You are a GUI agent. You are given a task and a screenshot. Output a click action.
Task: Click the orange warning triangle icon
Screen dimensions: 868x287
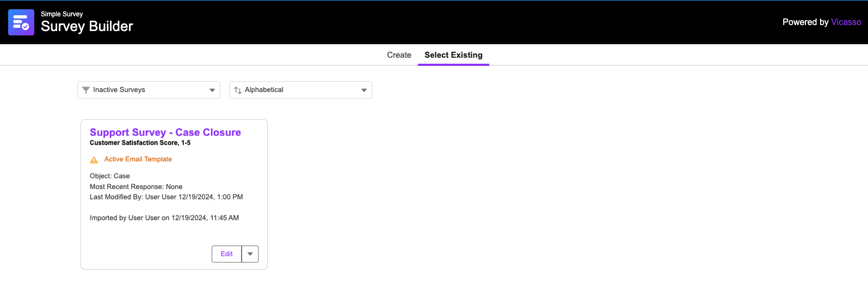point(94,160)
